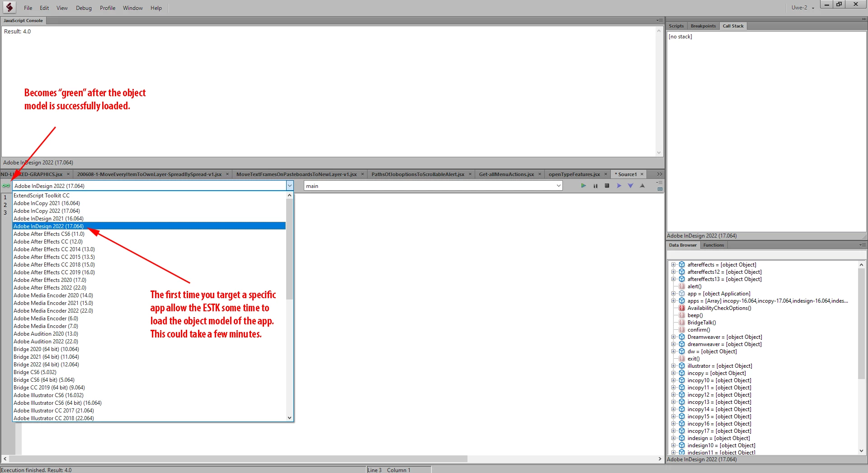Expand the incopy10 tree node
Screen dimensions: 868x473
click(673, 380)
